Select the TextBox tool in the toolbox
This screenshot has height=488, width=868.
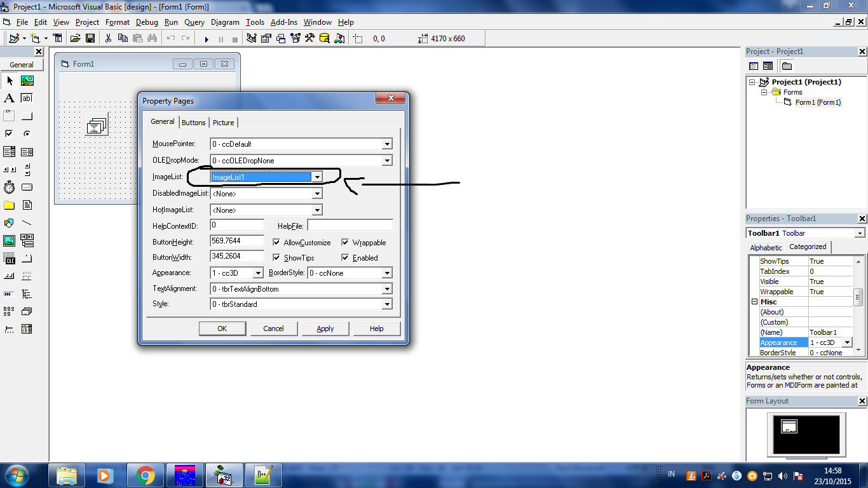click(x=27, y=98)
